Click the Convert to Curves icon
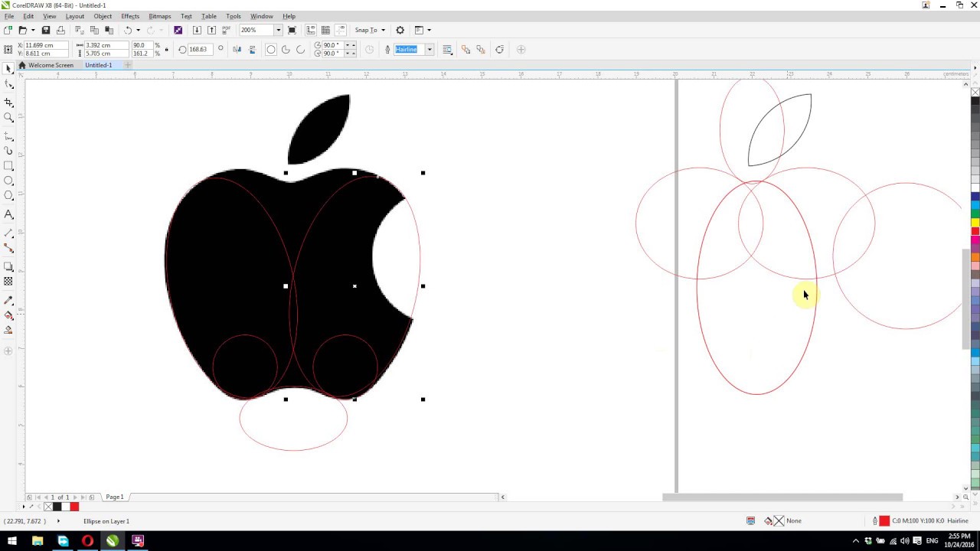980x551 pixels. [x=500, y=50]
